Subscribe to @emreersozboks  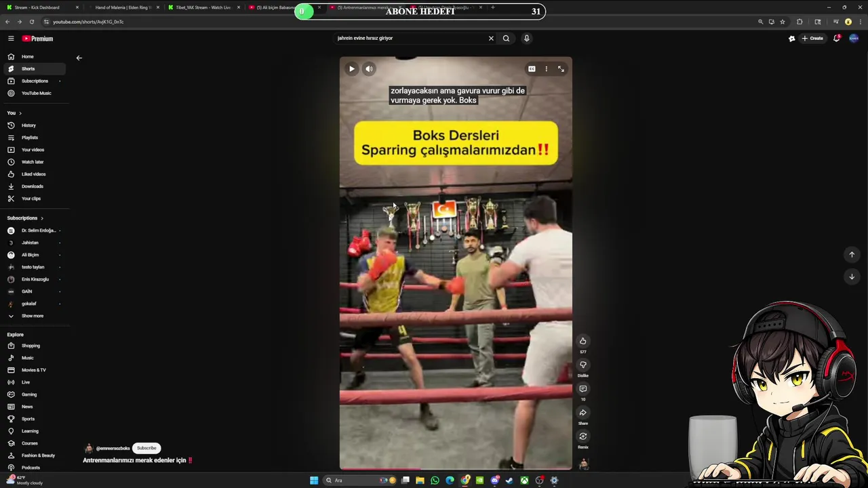click(146, 448)
